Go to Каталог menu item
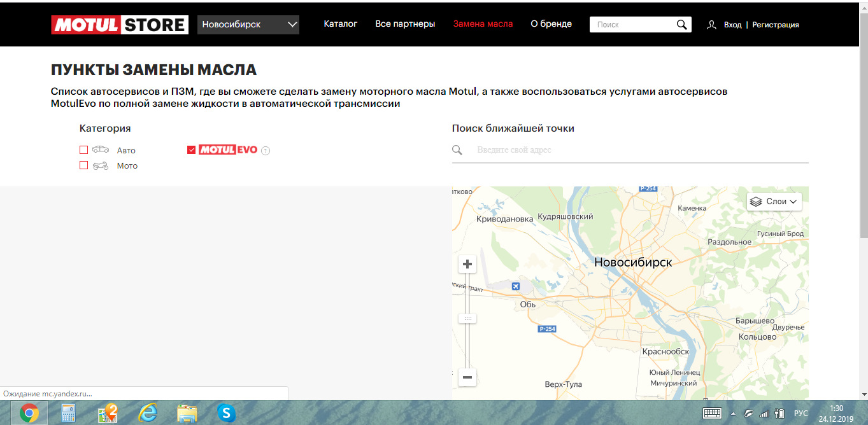Viewport: 868px width, 425px height. click(x=341, y=24)
